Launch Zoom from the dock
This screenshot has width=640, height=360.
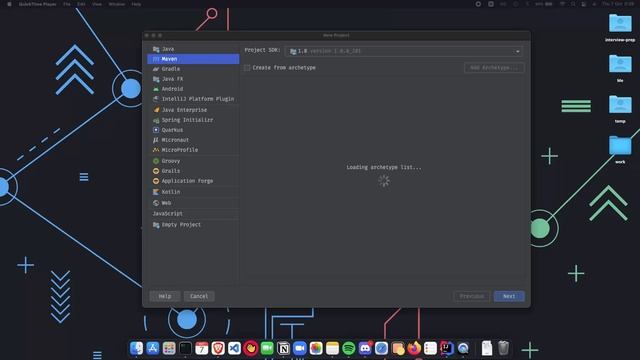(x=300, y=348)
